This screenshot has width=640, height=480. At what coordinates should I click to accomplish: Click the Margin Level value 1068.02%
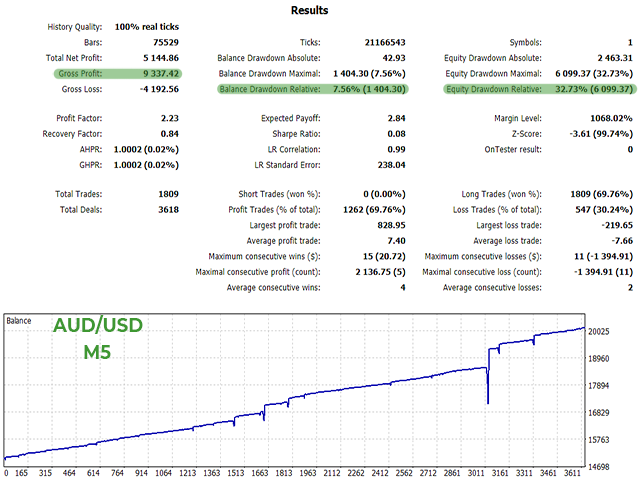(606, 118)
